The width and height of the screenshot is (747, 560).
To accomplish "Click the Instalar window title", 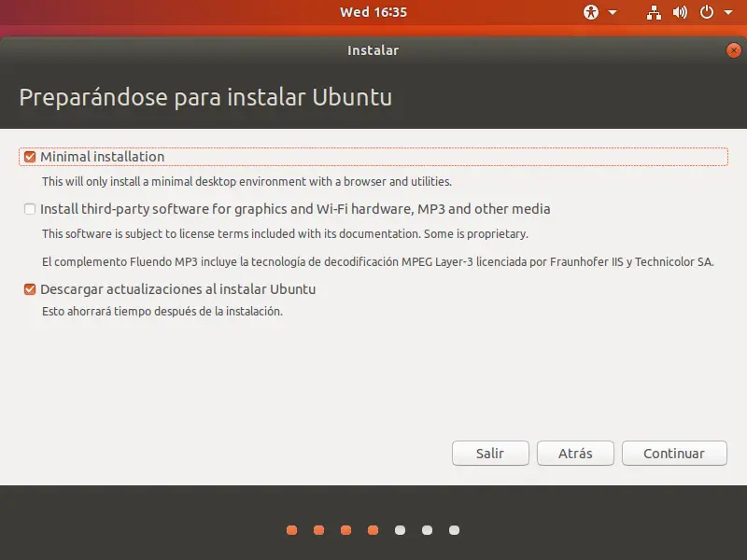I will point(373,50).
